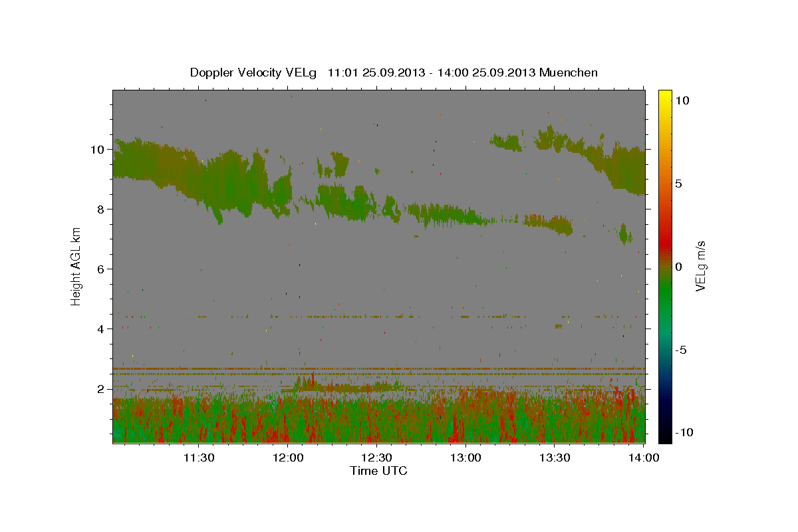Click the 14:00 time axis tick label

pyautogui.click(x=644, y=458)
